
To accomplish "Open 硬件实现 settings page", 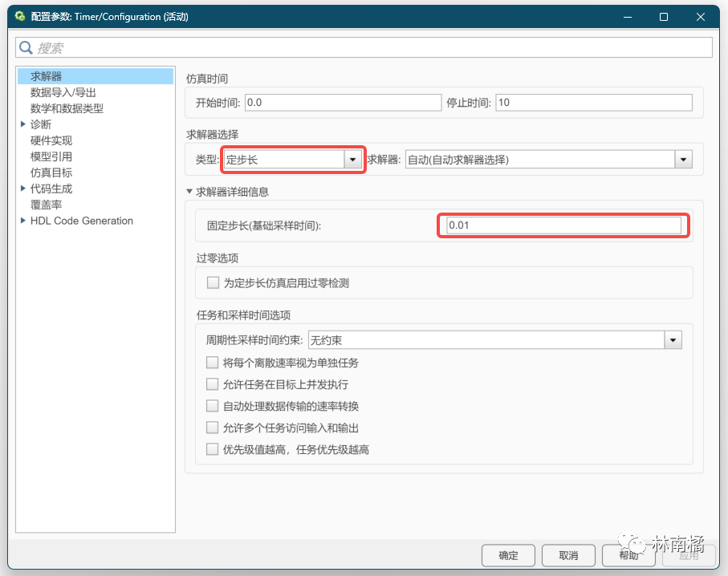I will click(x=51, y=140).
